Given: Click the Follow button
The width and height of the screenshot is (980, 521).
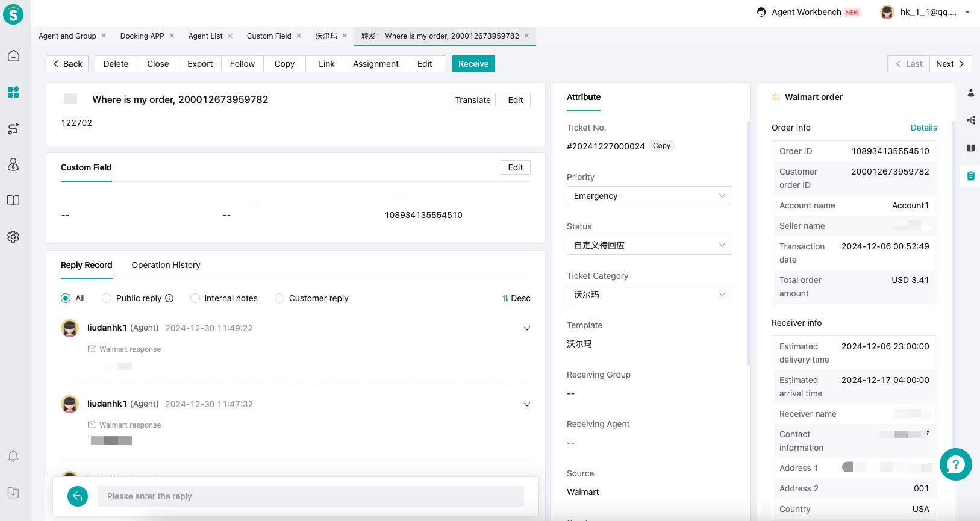Looking at the screenshot, I should coord(242,64).
